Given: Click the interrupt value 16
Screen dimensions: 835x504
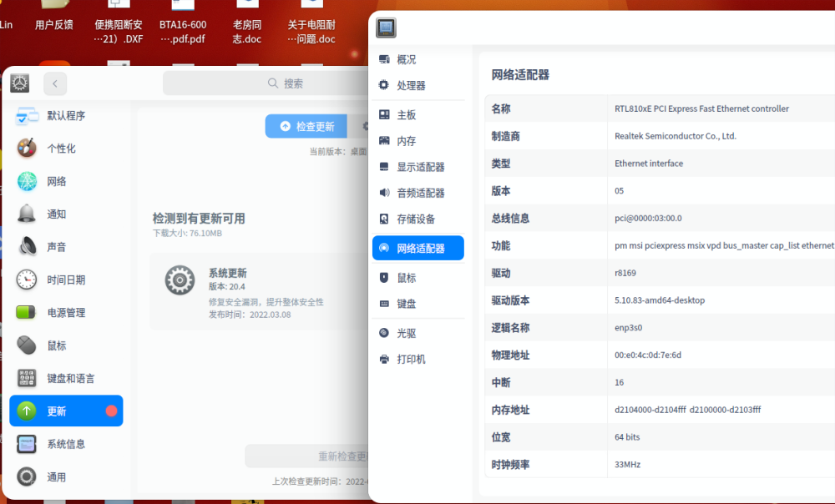Looking at the screenshot, I should (x=619, y=383).
